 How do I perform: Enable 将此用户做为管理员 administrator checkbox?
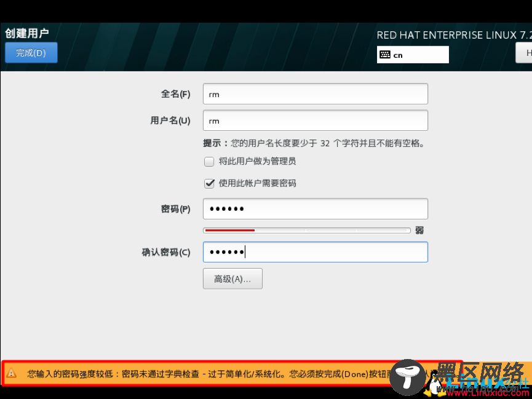pos(209,162)
